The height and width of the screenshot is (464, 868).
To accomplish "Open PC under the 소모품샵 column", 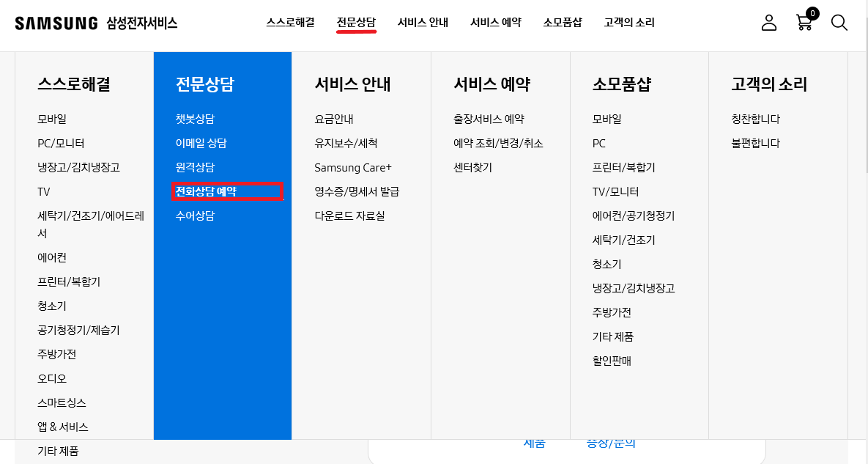I will click(599, 144).
